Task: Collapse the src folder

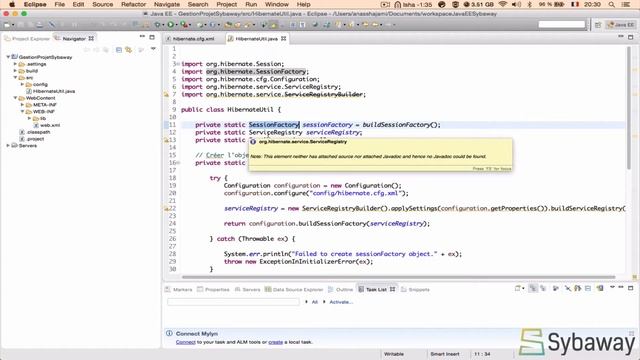Action: pyautogui.click(x=15, y=78)
